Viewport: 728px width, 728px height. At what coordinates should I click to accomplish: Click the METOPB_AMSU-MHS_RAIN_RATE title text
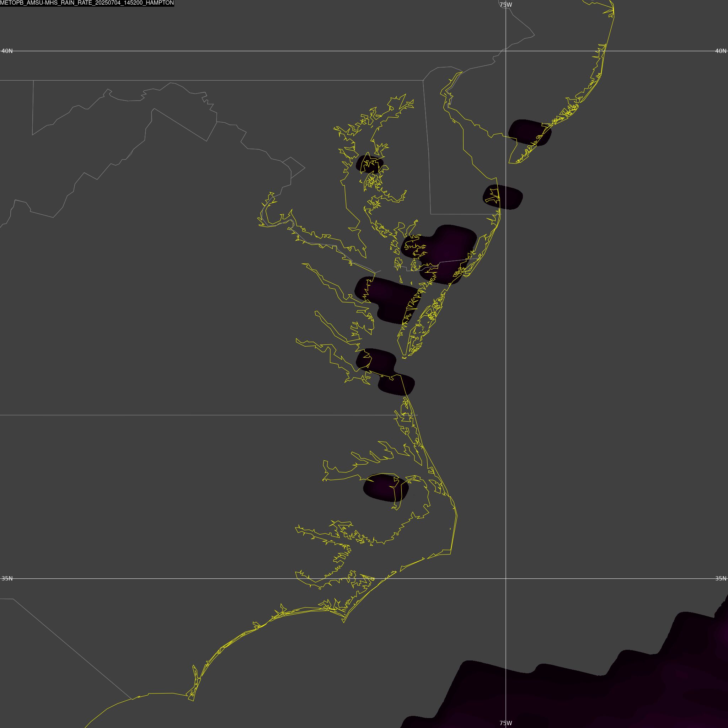pos(87,3)
